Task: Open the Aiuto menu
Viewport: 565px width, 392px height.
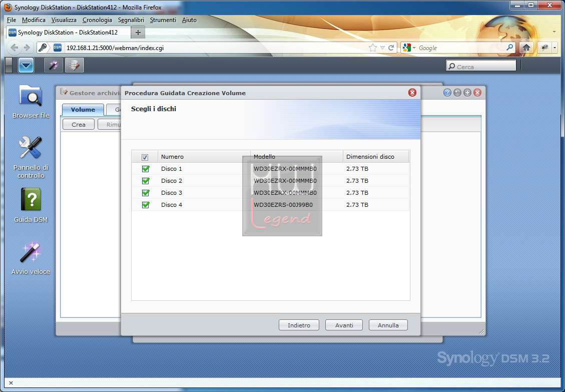Action: pos(189,20)
